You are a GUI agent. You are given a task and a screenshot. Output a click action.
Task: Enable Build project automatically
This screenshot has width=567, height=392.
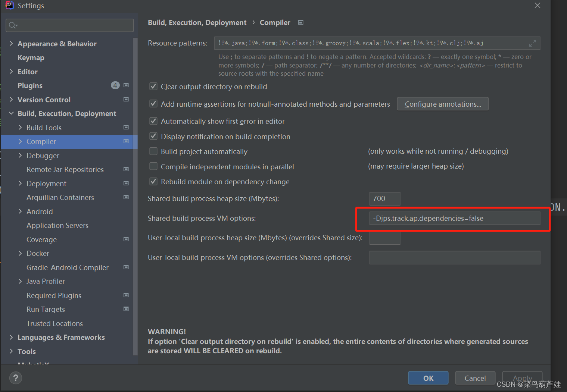pos(153,151)
